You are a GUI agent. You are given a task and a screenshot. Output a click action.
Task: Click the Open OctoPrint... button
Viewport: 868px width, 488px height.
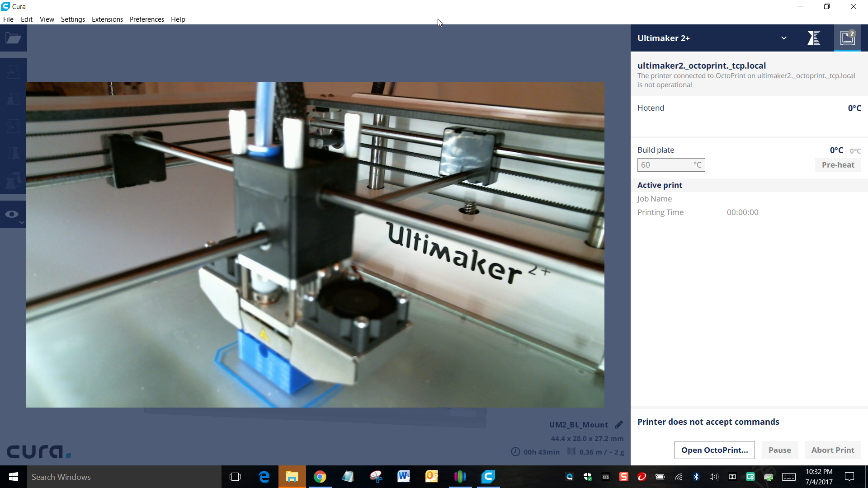pyautogui.click(x=714, y=450)
